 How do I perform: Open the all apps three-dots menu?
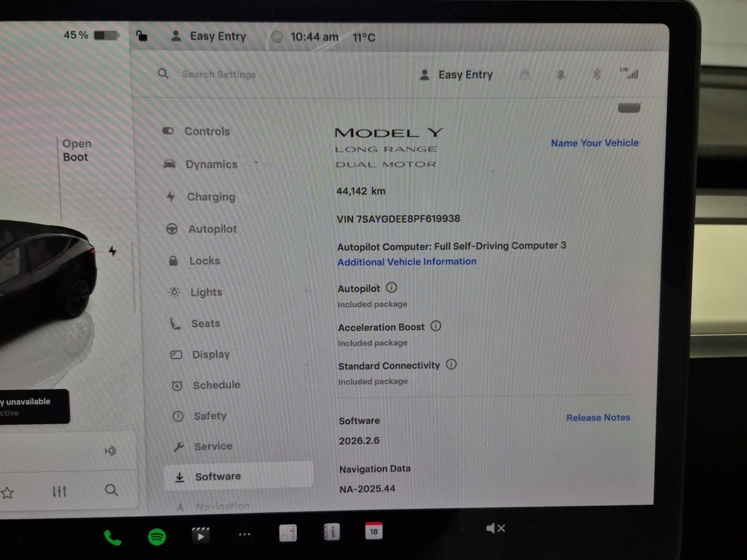coord(245,534)
